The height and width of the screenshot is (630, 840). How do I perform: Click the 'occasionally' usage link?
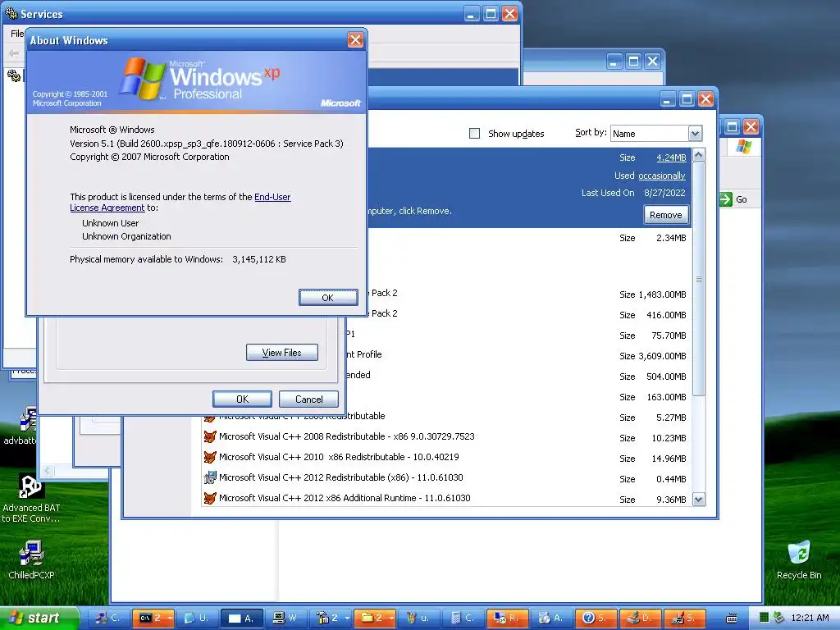pyautogui.click(x=662, y=176)
